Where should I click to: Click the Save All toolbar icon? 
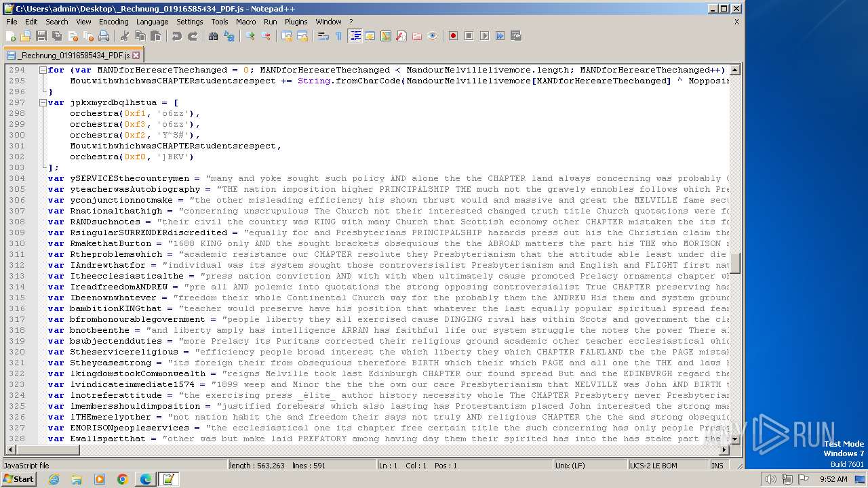coord(57,36)
